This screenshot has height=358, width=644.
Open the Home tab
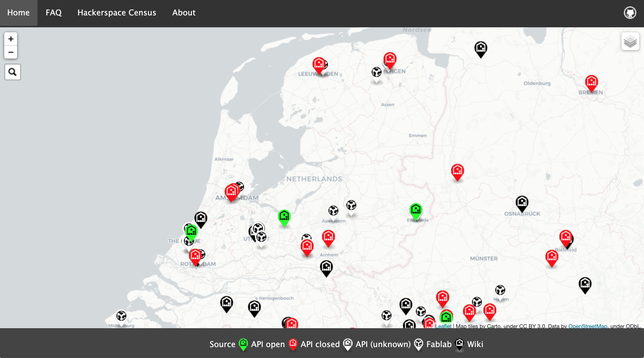19,12
